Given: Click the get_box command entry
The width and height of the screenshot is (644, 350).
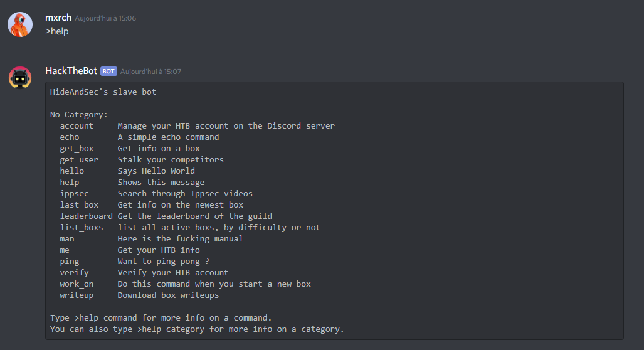Looking at the screenshot, I should coord(77,148).
